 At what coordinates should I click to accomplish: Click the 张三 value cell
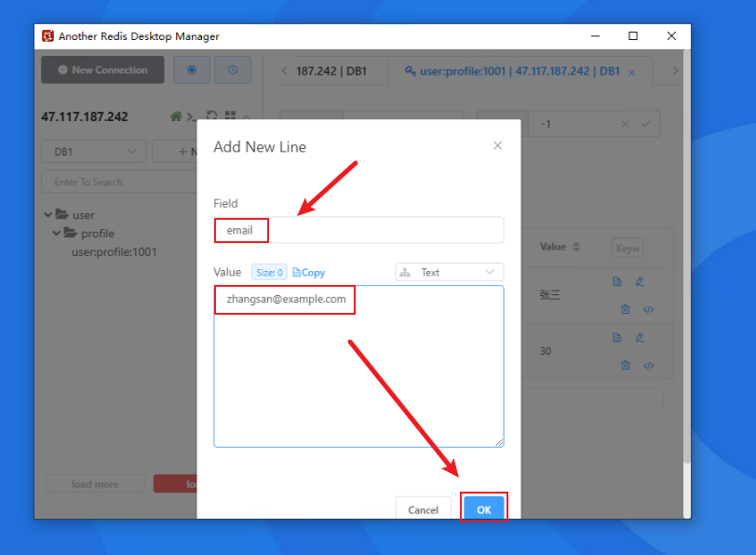click(x=549, y=295)
